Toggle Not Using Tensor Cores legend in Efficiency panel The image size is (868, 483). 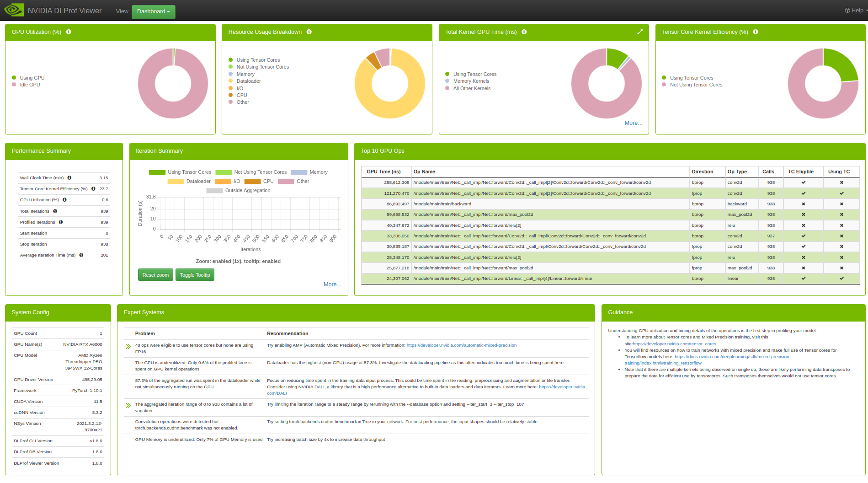[692, 85]
